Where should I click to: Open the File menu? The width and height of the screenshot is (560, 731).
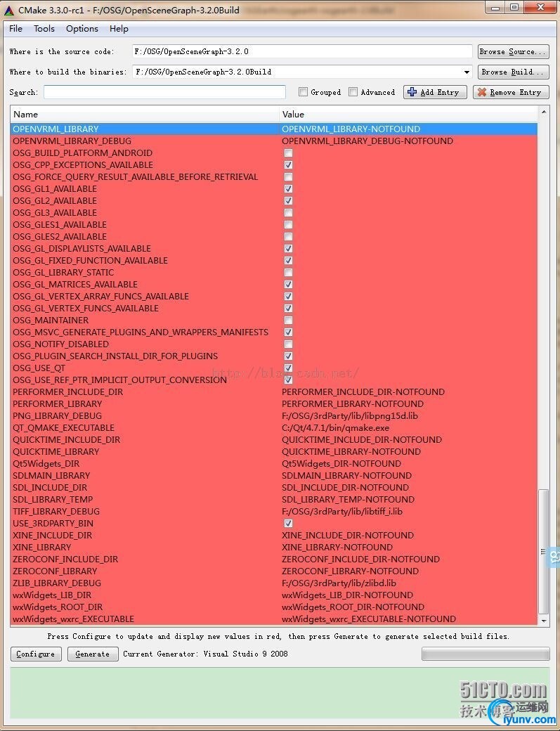[15, 28]
